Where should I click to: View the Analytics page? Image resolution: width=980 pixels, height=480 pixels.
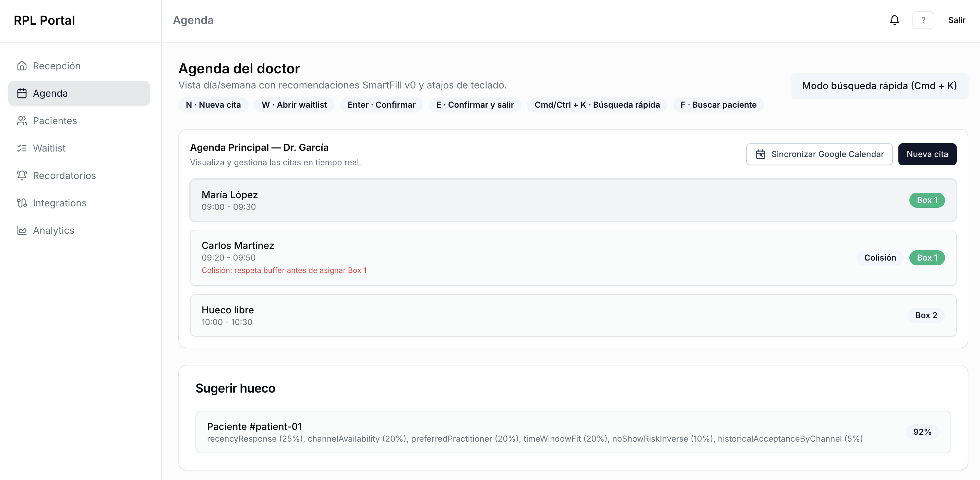pyautogui.click(x=79, y=230)
